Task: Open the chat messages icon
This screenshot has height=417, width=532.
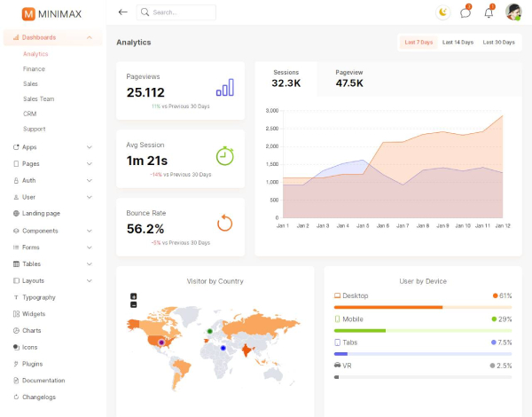Action: [465, 12]
